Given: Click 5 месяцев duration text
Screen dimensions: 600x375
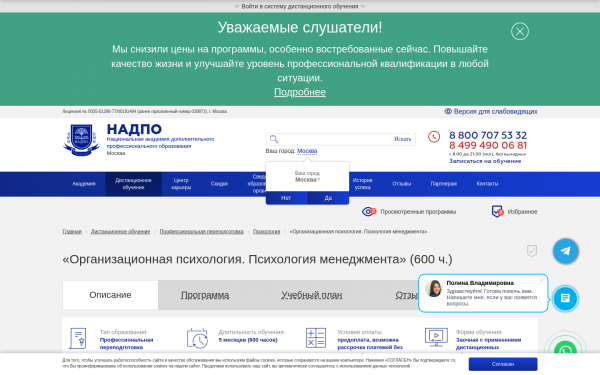Looking at the screenshot, I should pos(248,340).
